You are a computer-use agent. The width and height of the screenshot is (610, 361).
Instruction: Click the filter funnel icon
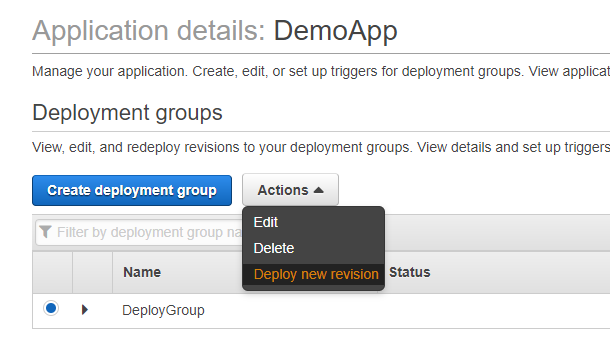pyautogui.click(x=45, y=232)
